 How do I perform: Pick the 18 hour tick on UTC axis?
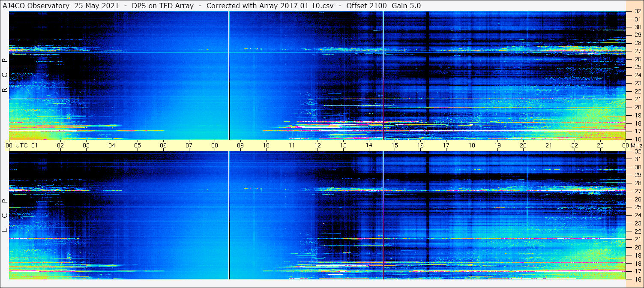click(x=472, y=145)
